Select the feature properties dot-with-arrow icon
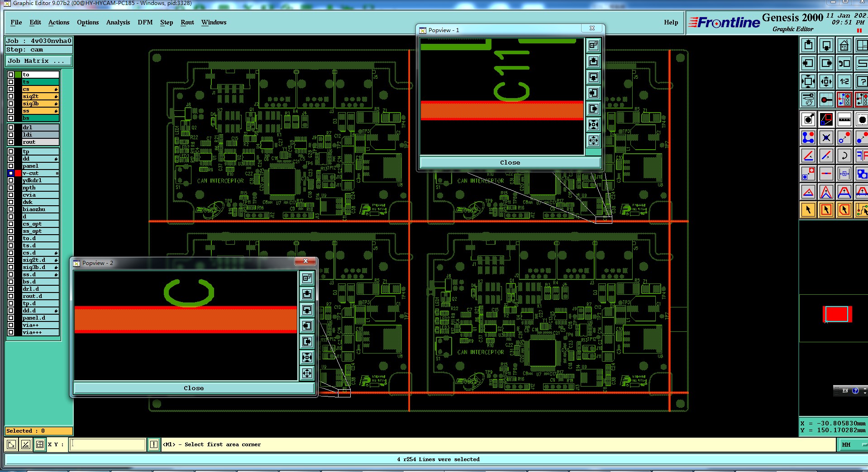 [x=808, y=119]
